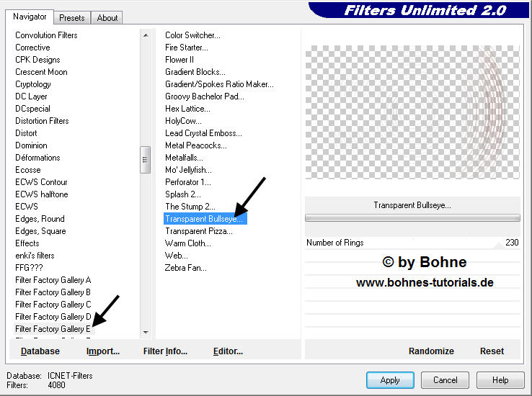Viewport: 532px width, 396px height.
Task: Choose the Transparent Pizza... filter
Action: point(199,231)
